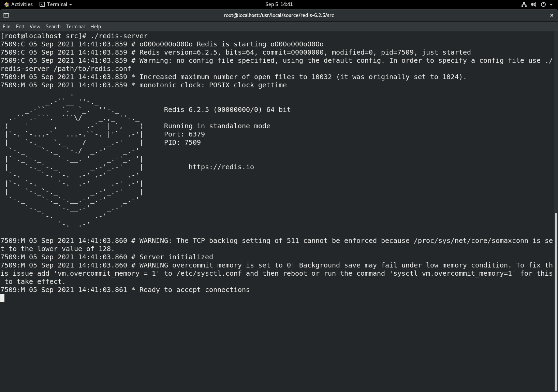Click the terminal cursor block

2,298
